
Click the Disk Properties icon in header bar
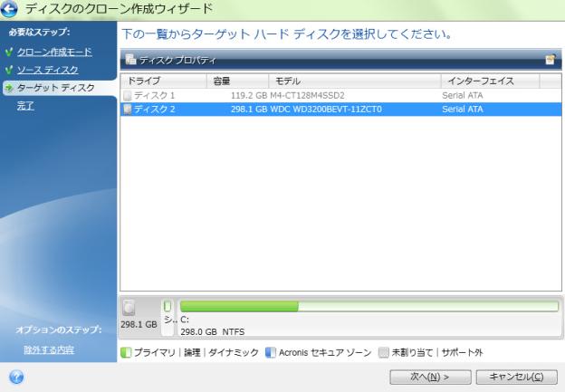coord(130,59)
